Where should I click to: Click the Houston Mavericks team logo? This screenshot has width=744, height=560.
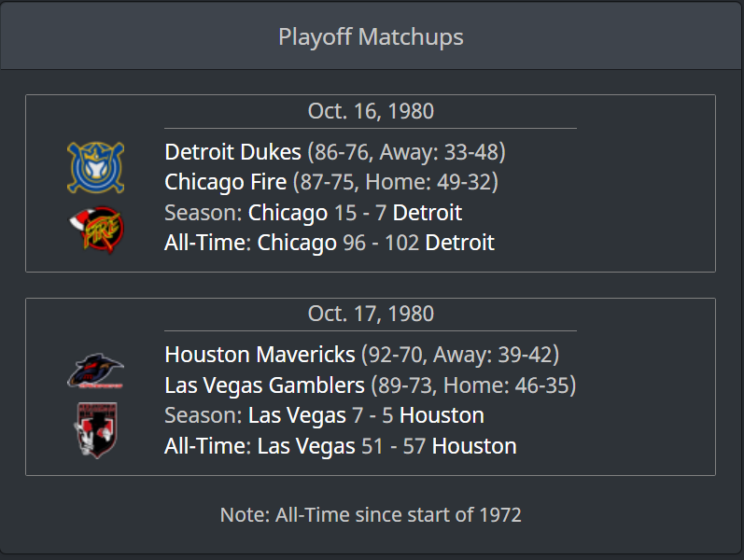(x=95, y=371)
